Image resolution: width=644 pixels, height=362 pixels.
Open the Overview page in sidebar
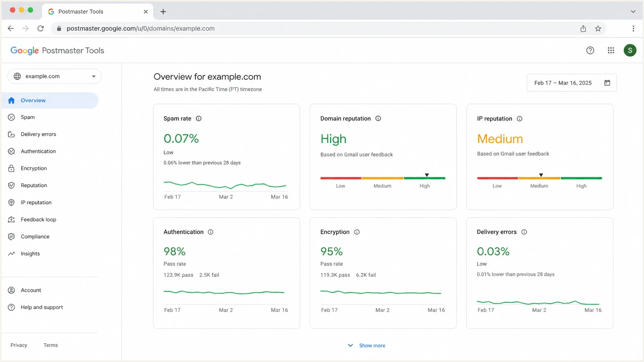coord(50,100)
